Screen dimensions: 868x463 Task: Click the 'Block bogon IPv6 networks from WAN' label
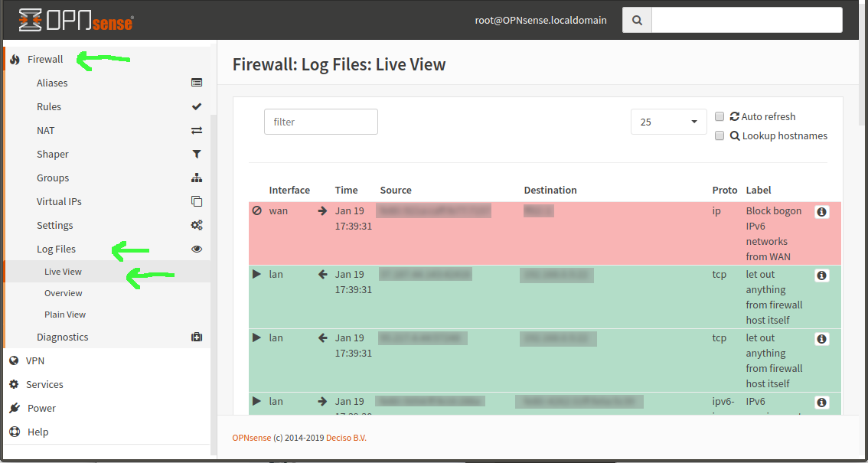[774, 233]
